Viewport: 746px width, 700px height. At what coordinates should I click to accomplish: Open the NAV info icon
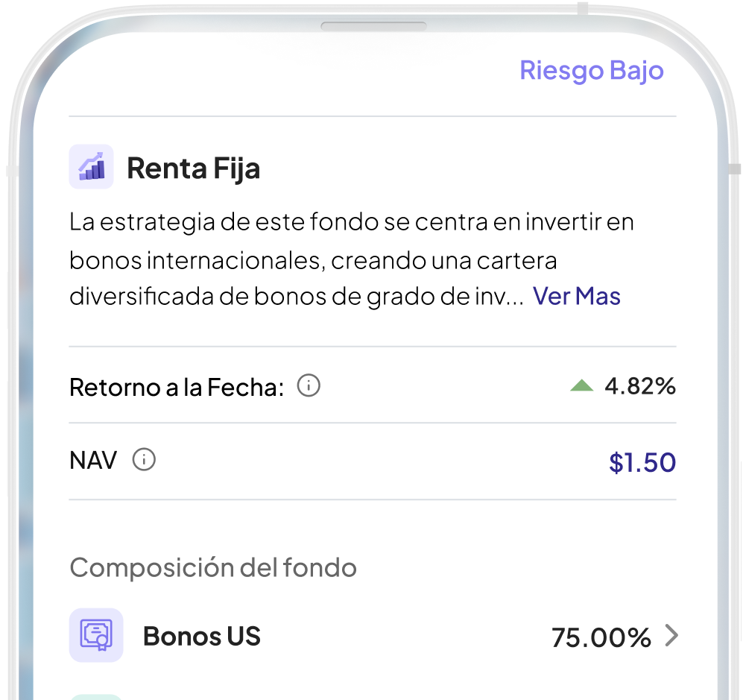(x=144, y=460)
